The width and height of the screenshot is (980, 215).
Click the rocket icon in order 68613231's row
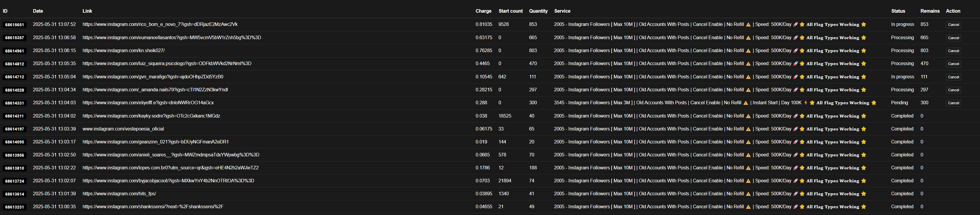795,207
